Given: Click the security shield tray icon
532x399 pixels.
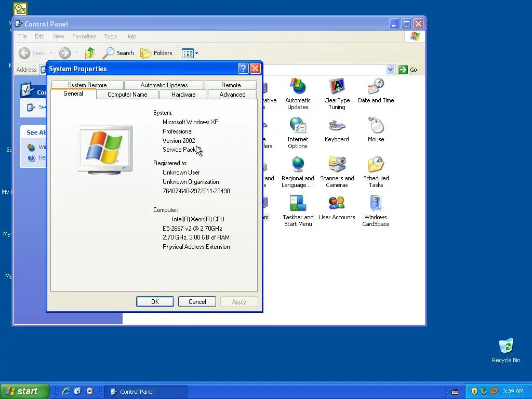Looking at the screenshot, I should click(x=474, y=391).
